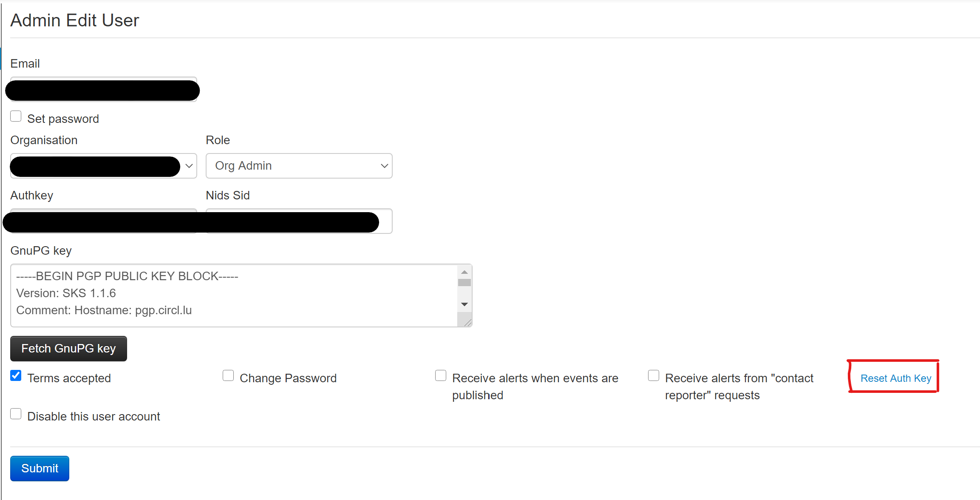Enable the Change Password checkbox
980x500 pixels.
coord(228,375)
